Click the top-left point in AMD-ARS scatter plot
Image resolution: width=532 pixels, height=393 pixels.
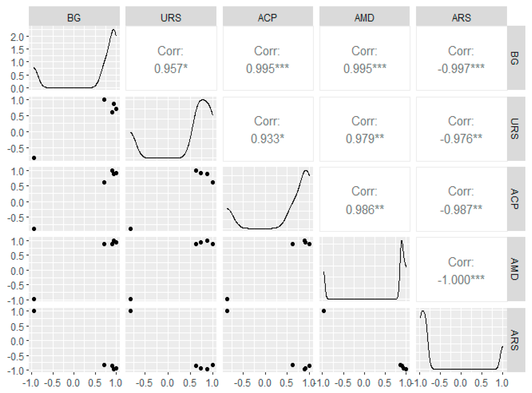(324, 311)
